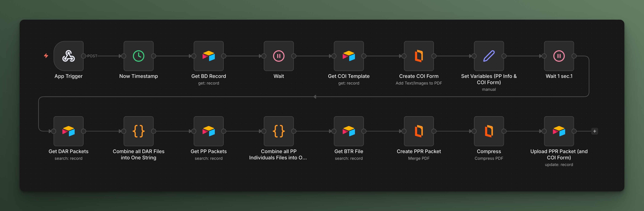Viewport: 644px width, 211px height.
Task: Select the Wait 1 sec.1 pause node
Action: pos(559,56)
